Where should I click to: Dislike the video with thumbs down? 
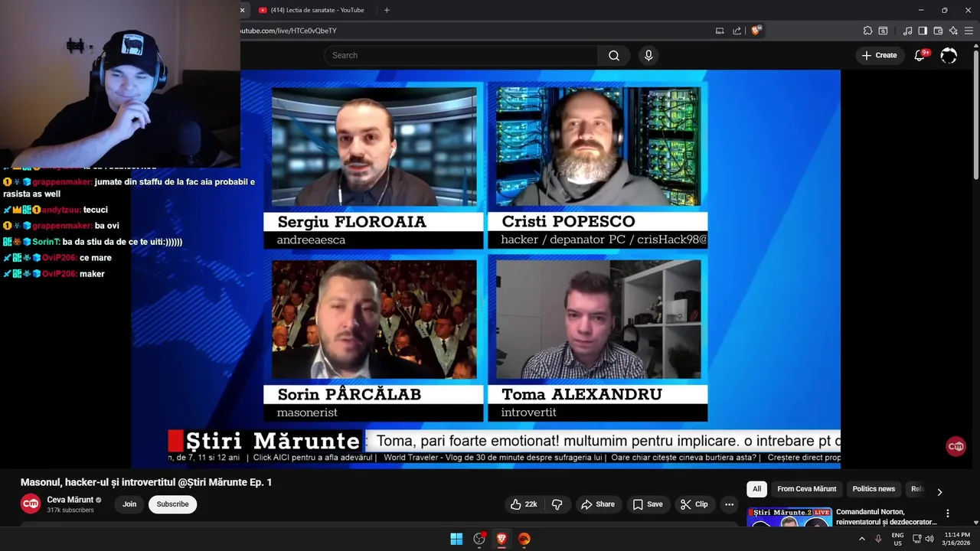557,504
